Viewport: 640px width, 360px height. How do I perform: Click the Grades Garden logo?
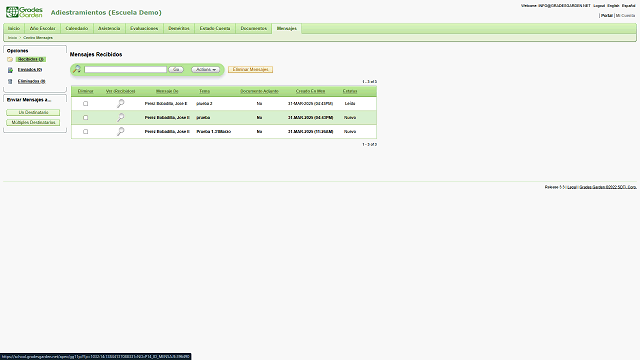(24, 12)
